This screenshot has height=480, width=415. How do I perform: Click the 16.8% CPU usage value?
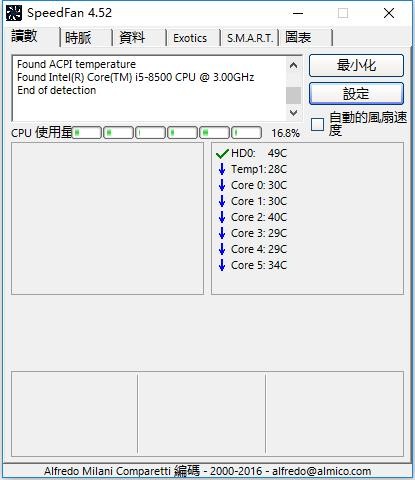[x=285, y=133]
